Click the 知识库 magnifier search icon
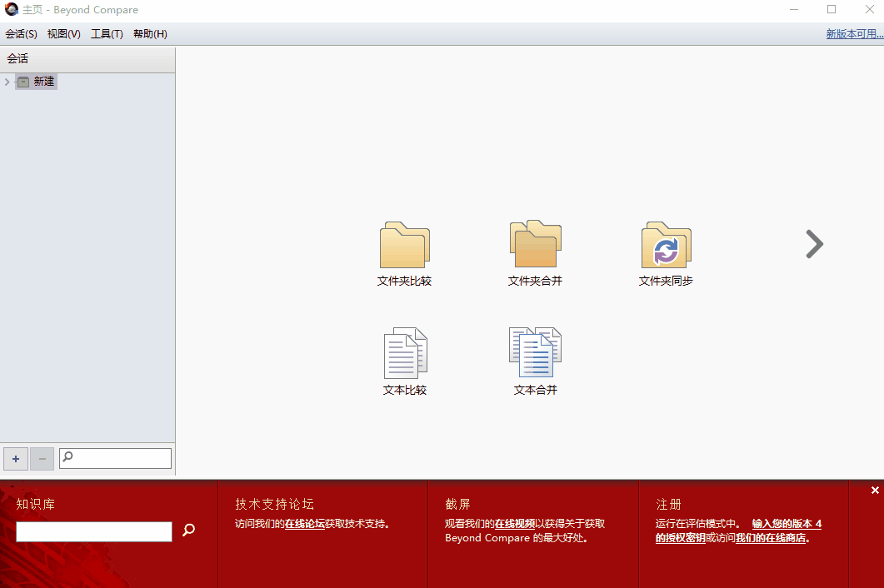 click(x=189, y=530)
